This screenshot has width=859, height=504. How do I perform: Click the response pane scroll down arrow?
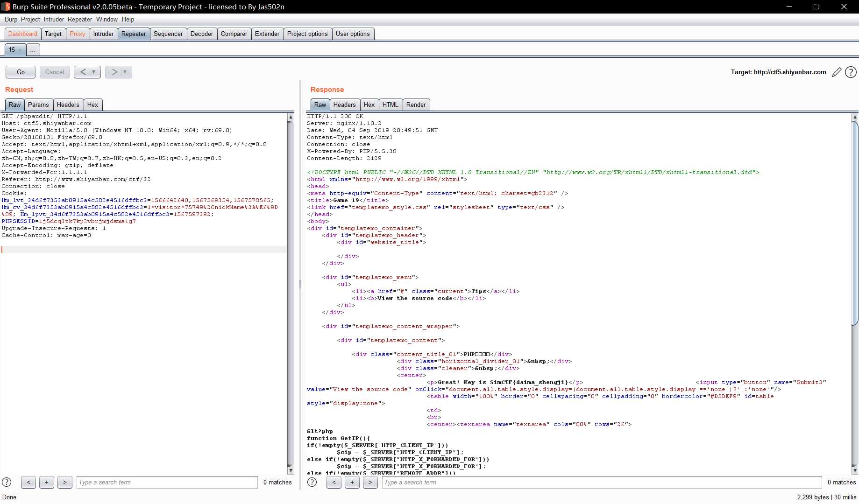click(x=855, y=470)
